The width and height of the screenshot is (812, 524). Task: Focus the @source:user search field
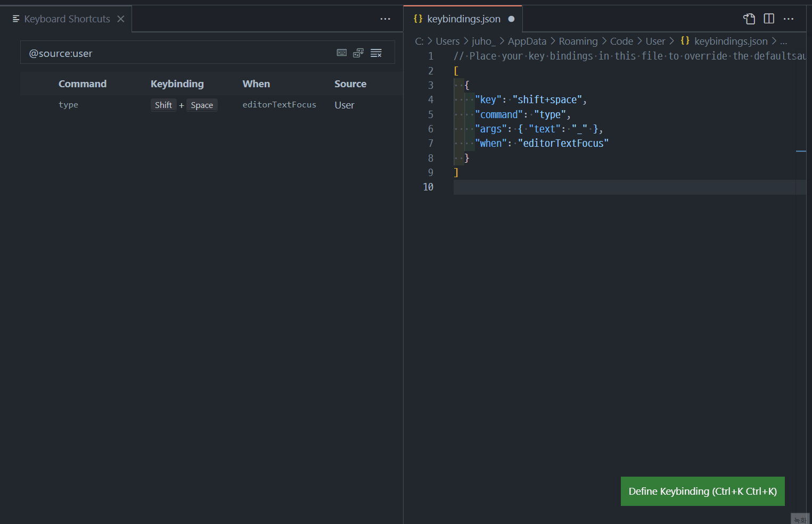coord(176,53)
